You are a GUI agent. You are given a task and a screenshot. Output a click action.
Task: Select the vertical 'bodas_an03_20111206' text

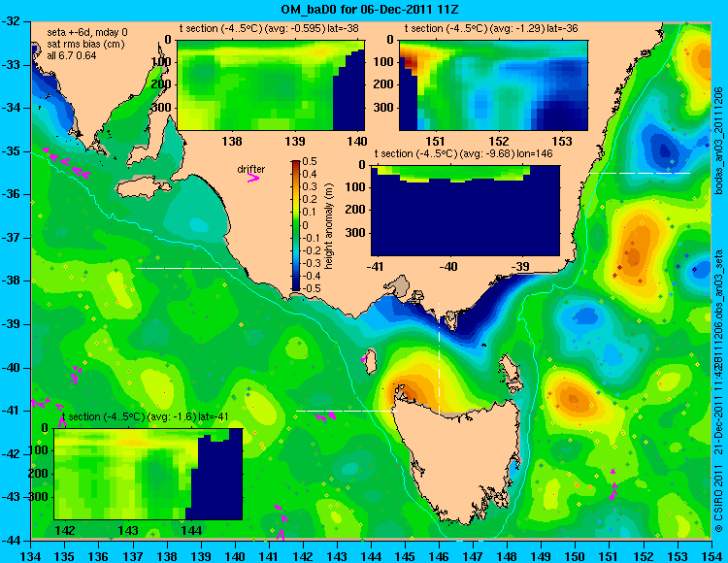click(718, 140)
